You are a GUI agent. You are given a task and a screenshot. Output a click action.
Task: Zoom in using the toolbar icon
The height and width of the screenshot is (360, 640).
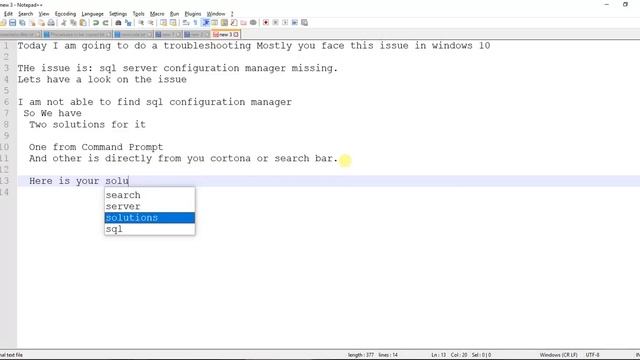[x=141, y=22]
